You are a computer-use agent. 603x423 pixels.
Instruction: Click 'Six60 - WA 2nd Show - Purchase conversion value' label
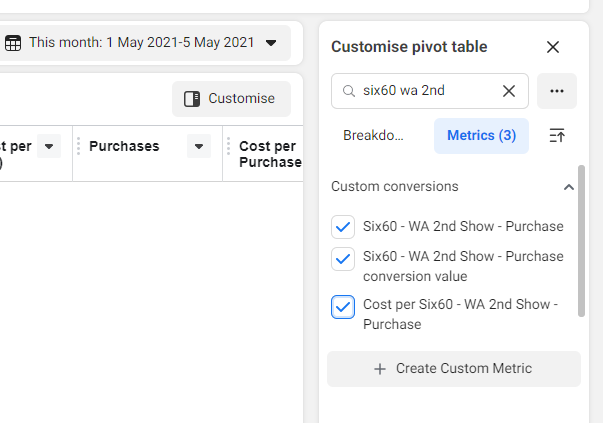point(463,266)
